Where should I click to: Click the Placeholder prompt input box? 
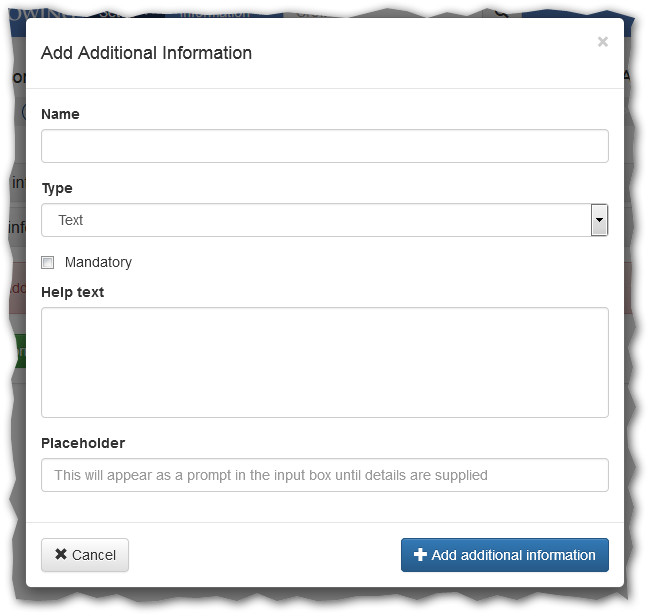[x=324, y=475]
